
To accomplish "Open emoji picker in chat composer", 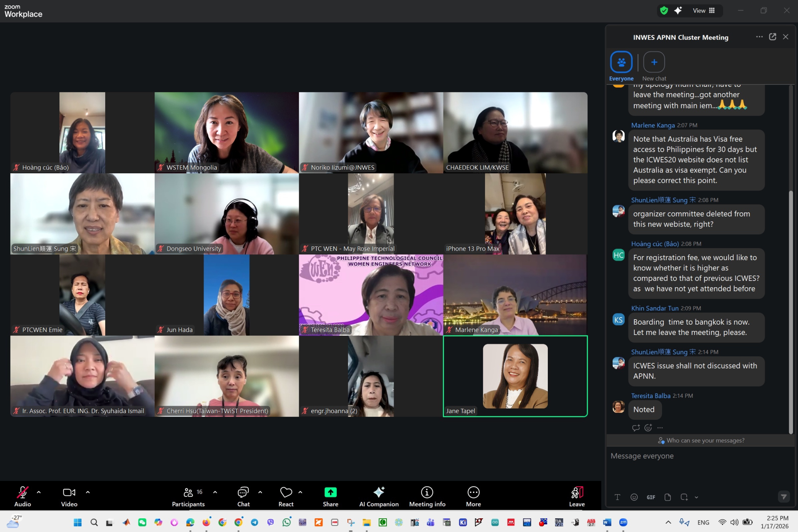I will point(634,497).
